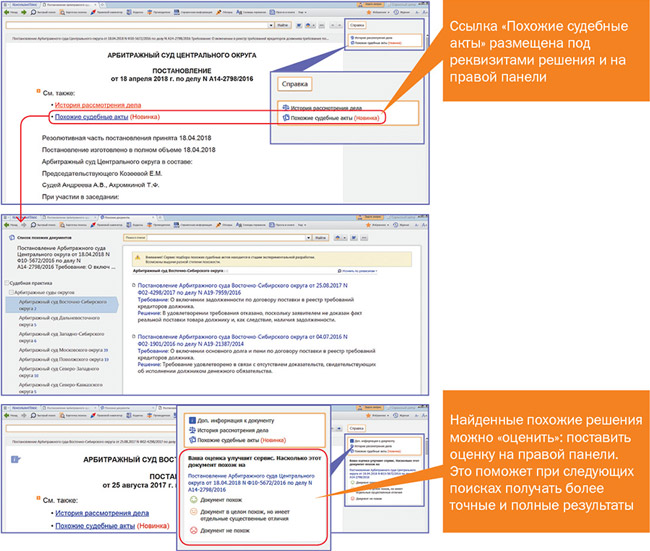The width and height of the screenshot is (650, 551).
Task: Select 'Арбитражный суд Дальневосточного округа' court entry
Action: tap(59, 321)
